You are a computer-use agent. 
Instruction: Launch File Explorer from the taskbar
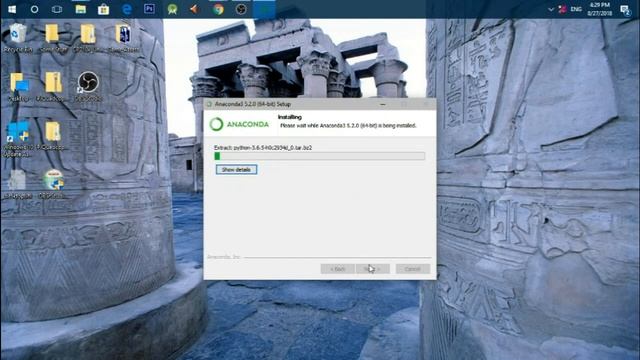[x=80, y=9]
